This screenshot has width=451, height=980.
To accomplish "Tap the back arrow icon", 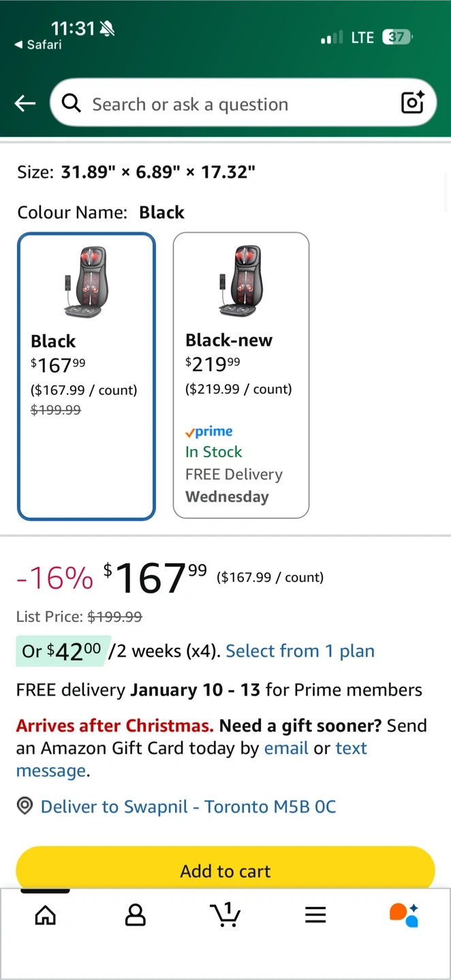I will (x=25, y=103).
